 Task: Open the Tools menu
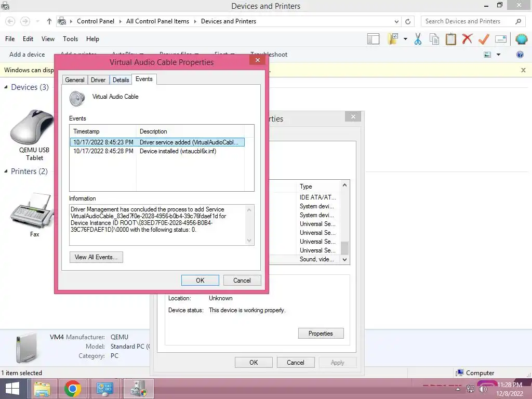[x=70, y=39]
